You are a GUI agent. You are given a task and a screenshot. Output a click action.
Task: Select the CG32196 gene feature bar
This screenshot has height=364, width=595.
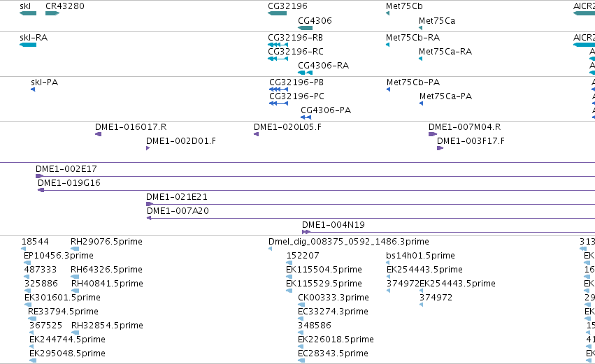(277, 13)
